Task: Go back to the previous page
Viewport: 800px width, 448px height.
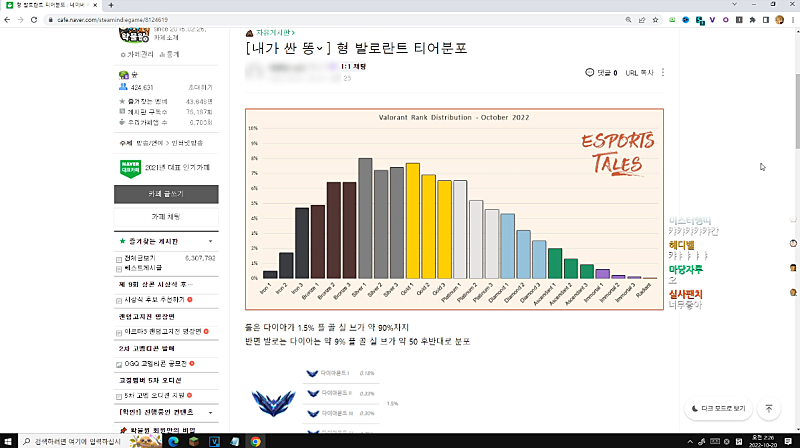Action: [x=7, y=20]
